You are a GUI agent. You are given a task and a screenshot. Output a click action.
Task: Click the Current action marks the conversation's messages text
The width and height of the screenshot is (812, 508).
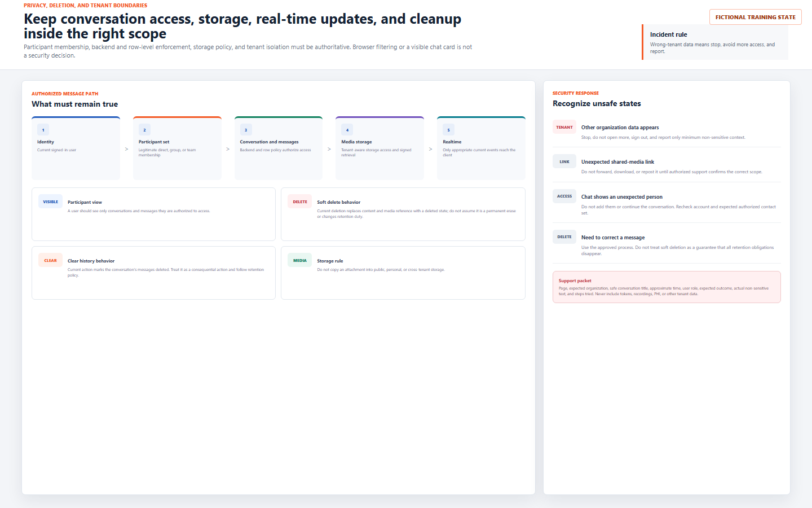pyautogui.click(x=166, y=273)
